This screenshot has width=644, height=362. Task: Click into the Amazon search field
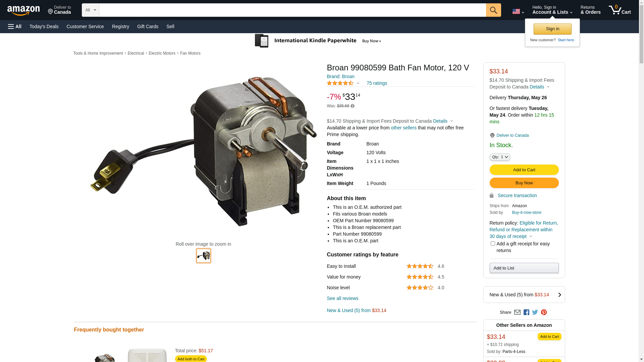pos(292,10)
